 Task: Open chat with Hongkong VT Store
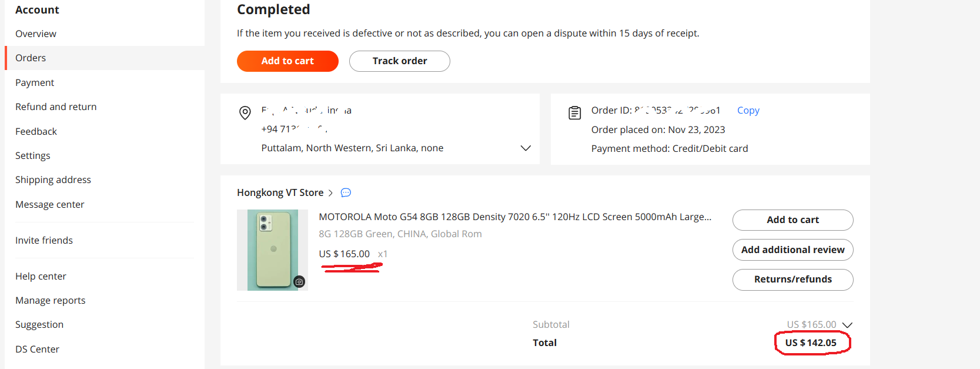[346, 192]
